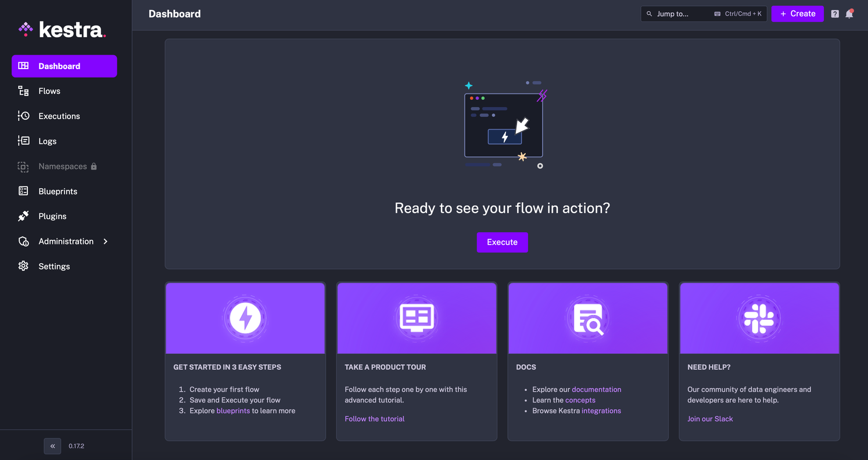Click the lightning bolt Get Started card image
This screenshot has width=868, height=460.
click(x=245, y=318)
